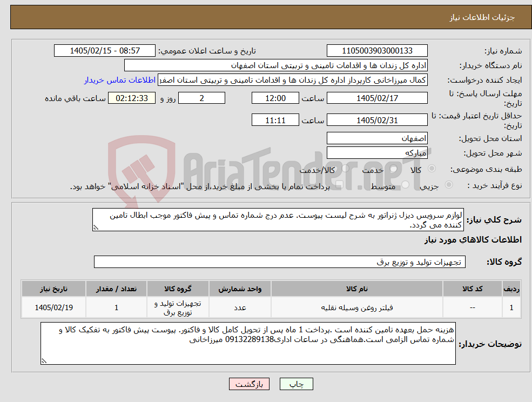
Task: Click the ایجاد کننده درخواست label
Action: [484, 81]
